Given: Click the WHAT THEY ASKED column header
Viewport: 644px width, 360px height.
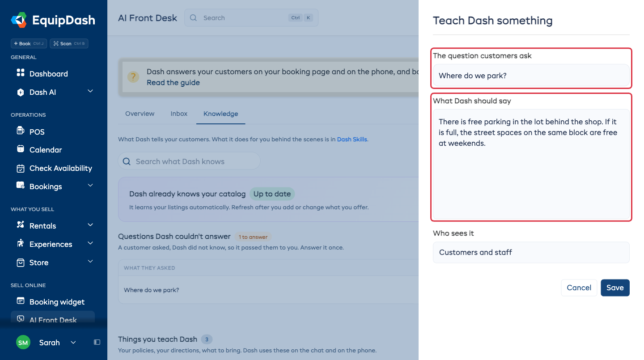Looking at the screenshot, I should 149,268.
